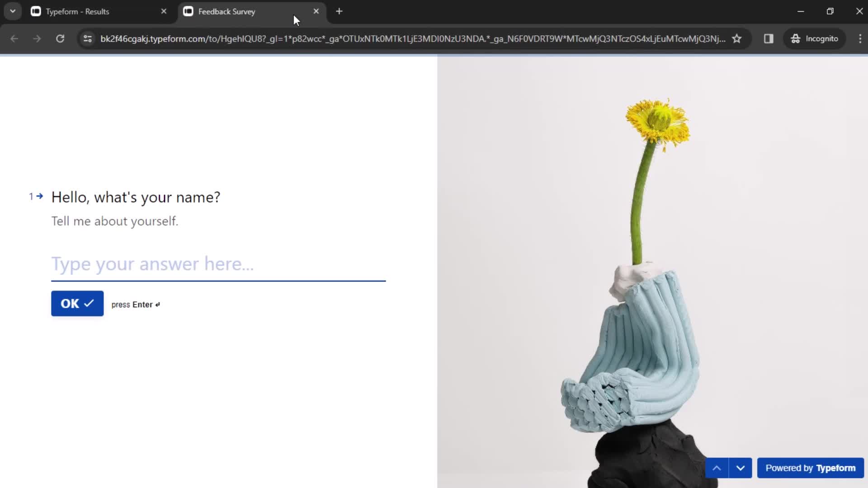Click the new tab plus button
This screenshot has width=868, height=488.
pos(339,11)
